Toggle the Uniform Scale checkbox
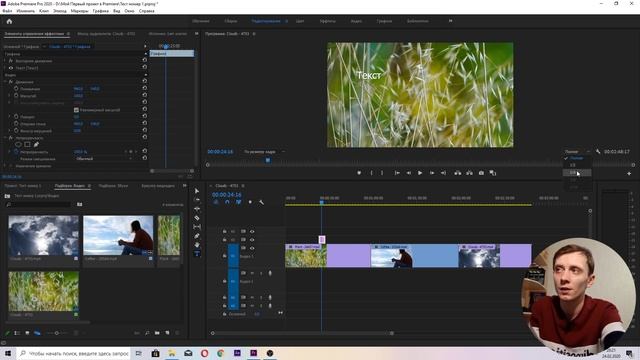The width and height of the screenshot is (640, 360). click(x=76, y=110)
